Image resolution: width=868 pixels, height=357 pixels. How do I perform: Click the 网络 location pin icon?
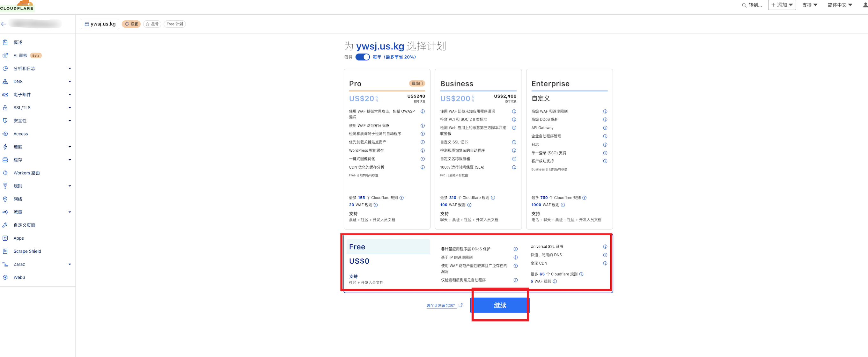tap(5, 199)
